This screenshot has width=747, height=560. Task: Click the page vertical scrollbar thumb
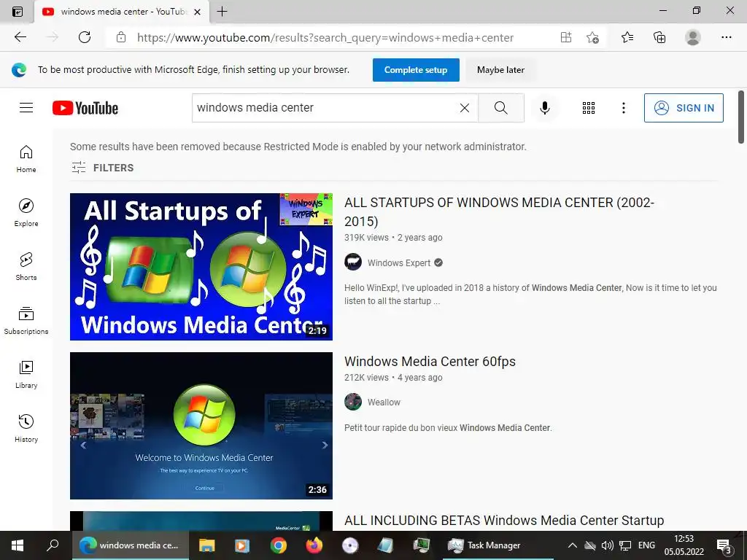[x=741, y=117]
